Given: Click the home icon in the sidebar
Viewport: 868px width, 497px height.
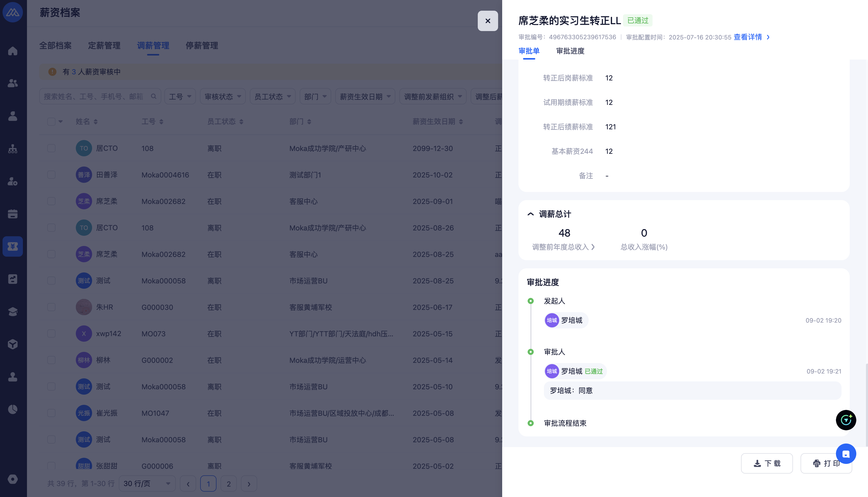Looking at the screenshot, I should [13, 51].
